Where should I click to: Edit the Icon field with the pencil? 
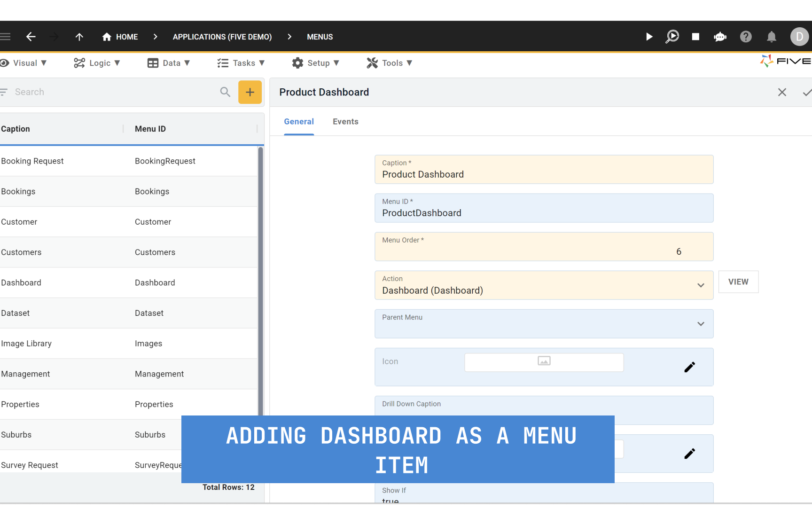[689, 367]
